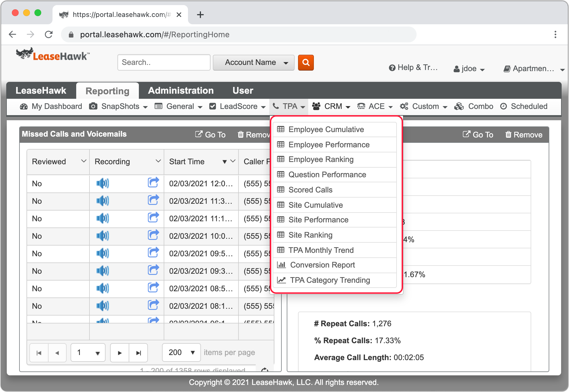Collapse the TPA dropdown menu
The width and height of the screenshot is (569, 392).
click(289, 106)
